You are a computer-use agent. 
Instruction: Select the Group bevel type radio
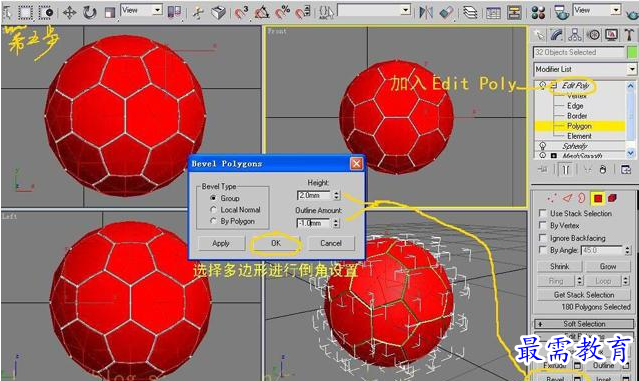(213, 198)
